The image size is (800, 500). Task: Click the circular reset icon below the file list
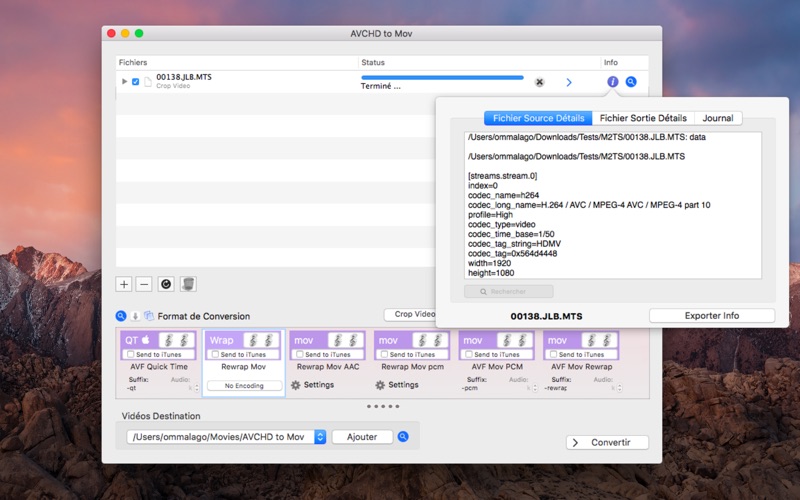tap(166, 284)
